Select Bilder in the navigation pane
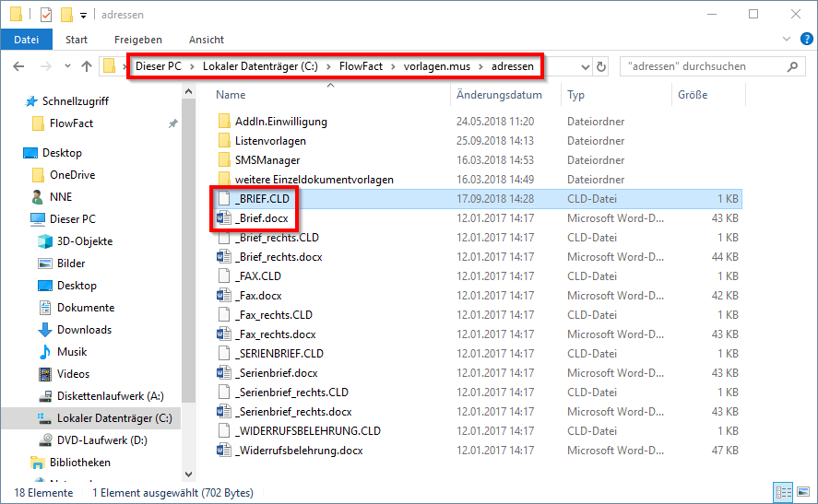Screen dimensions: 818x504 click(x=71, y=264)
